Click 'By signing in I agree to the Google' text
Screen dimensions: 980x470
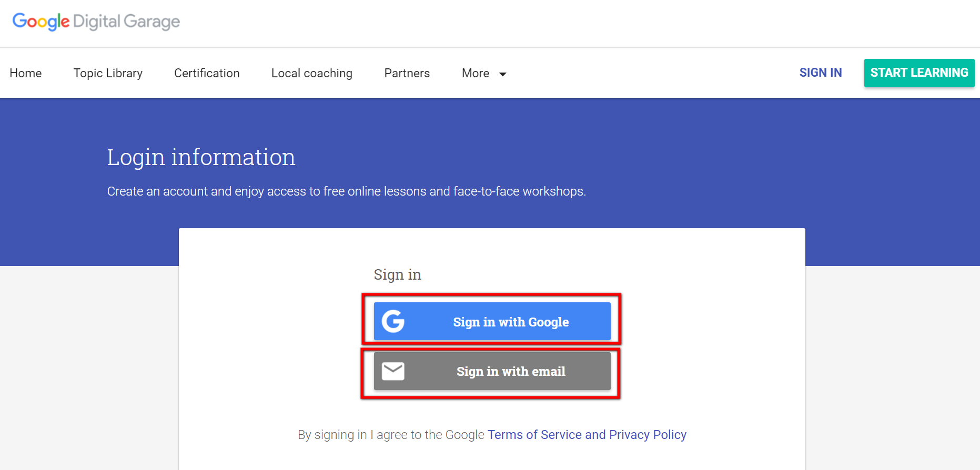click(391, 435)
